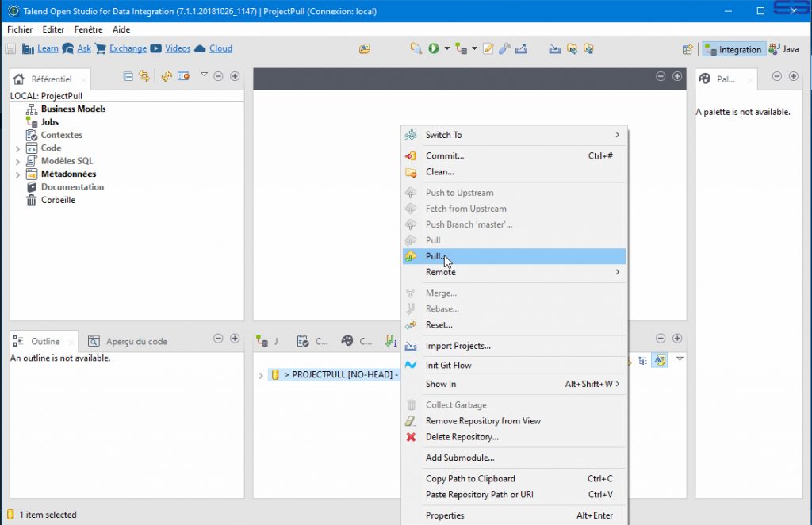812x525 pixels.
Task: Click the search magnifier toolbar icon
Action: pyautogui.click(x=416, y=48)
